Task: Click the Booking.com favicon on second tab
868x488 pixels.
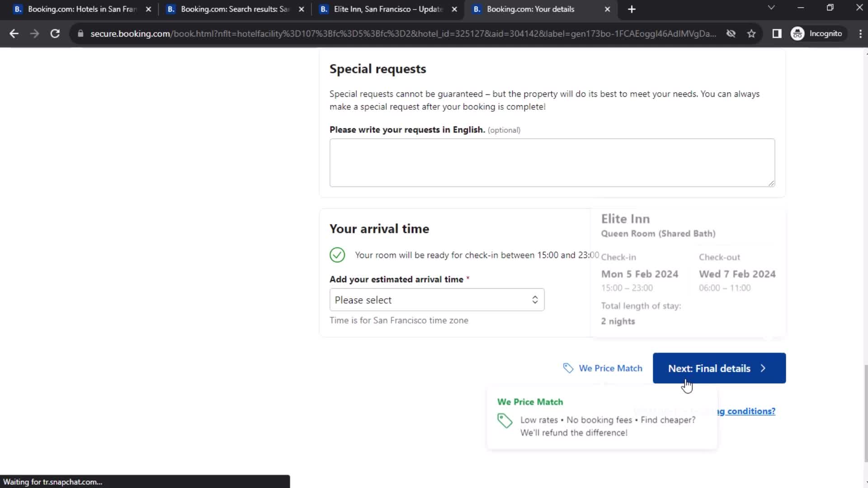Action: pyautogui.click(x=170, y=9)
